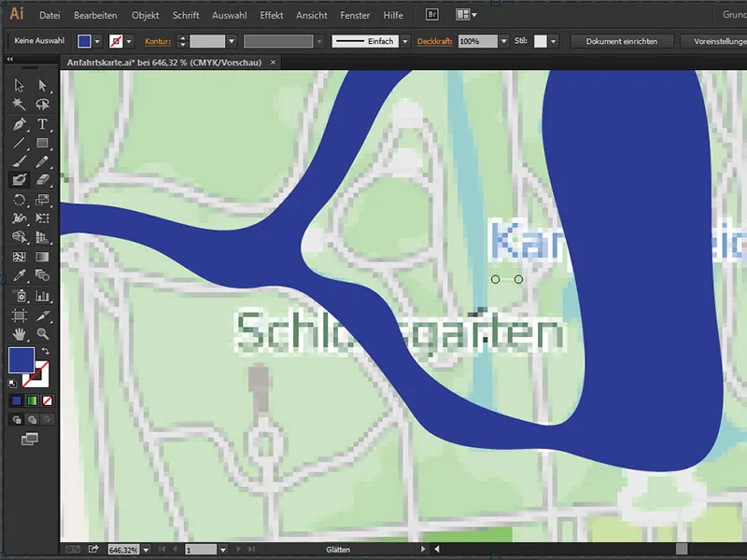The height and width of the screenshot is (560, 747).
Task: Close the Anfahrtskarte.ai document tab
Action: (273, 62)
